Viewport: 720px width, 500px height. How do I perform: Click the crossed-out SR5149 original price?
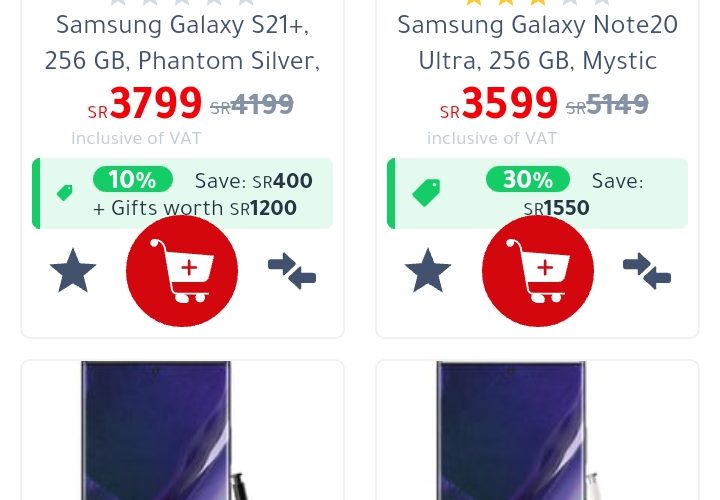(x=607, y=105)
